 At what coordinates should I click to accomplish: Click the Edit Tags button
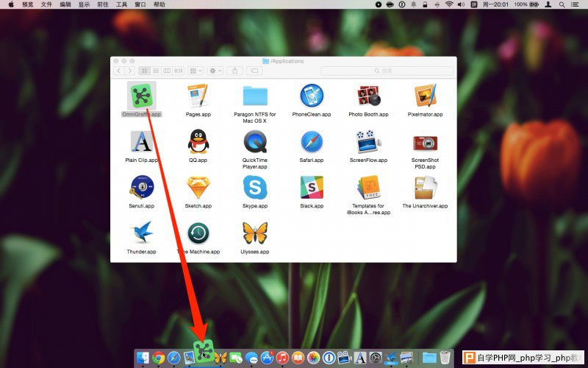click(x=254, y=71)
